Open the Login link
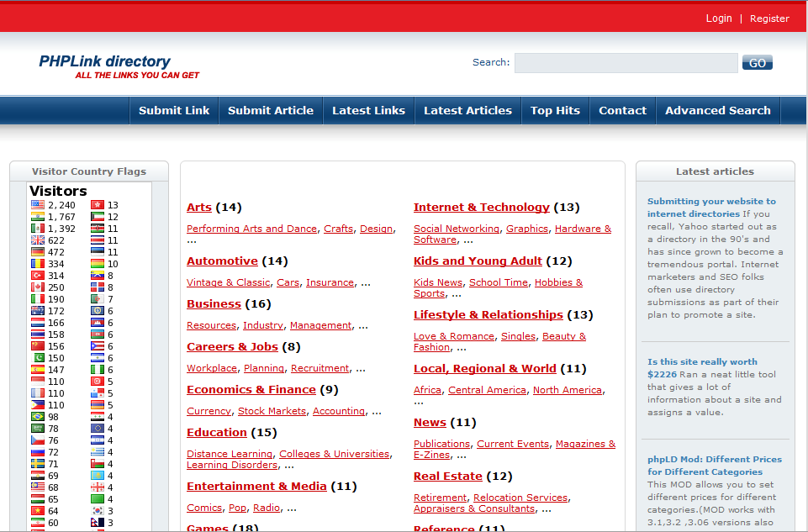This screenshot has width=808, height=532. pyautogui.click(x=719, y=18)
